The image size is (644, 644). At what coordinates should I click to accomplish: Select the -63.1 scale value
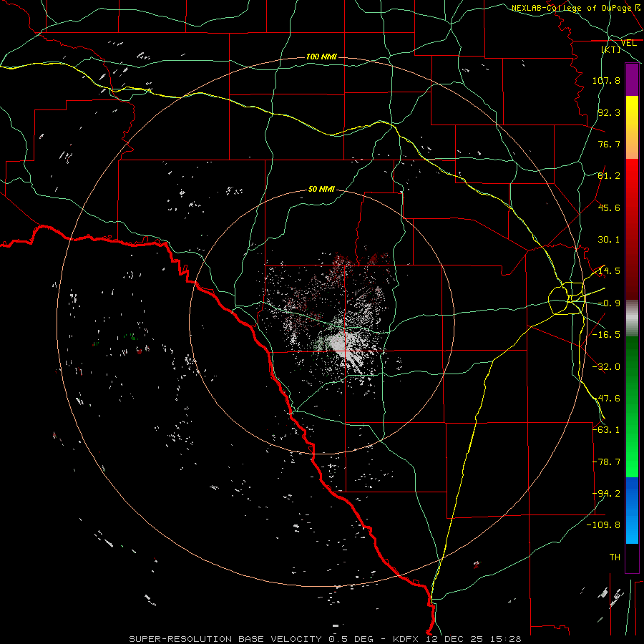[x=606, y=430]
